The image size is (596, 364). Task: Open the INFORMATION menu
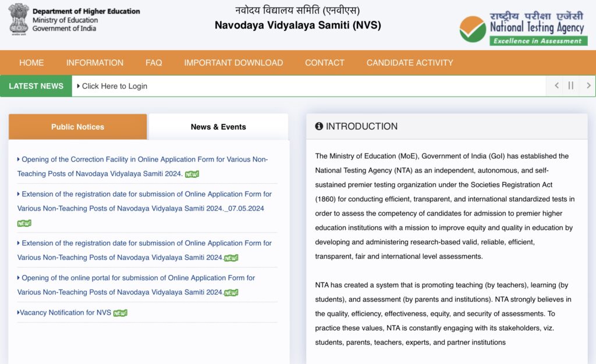click(x=95, y=63)
